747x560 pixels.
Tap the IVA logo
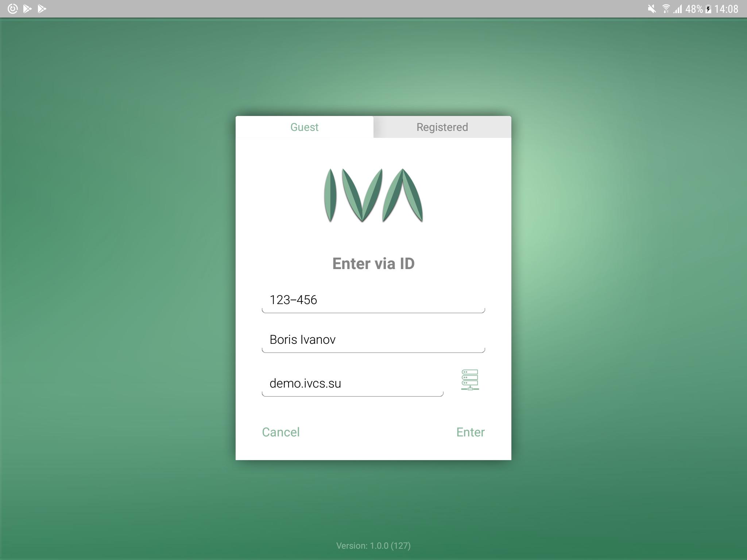pyautogui.click(x=373, y=195)
